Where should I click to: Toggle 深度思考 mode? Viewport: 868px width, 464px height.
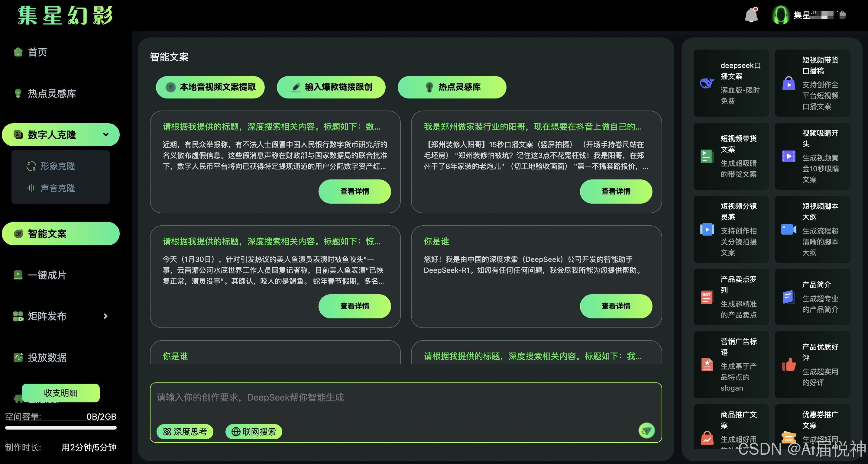point(185,431)
